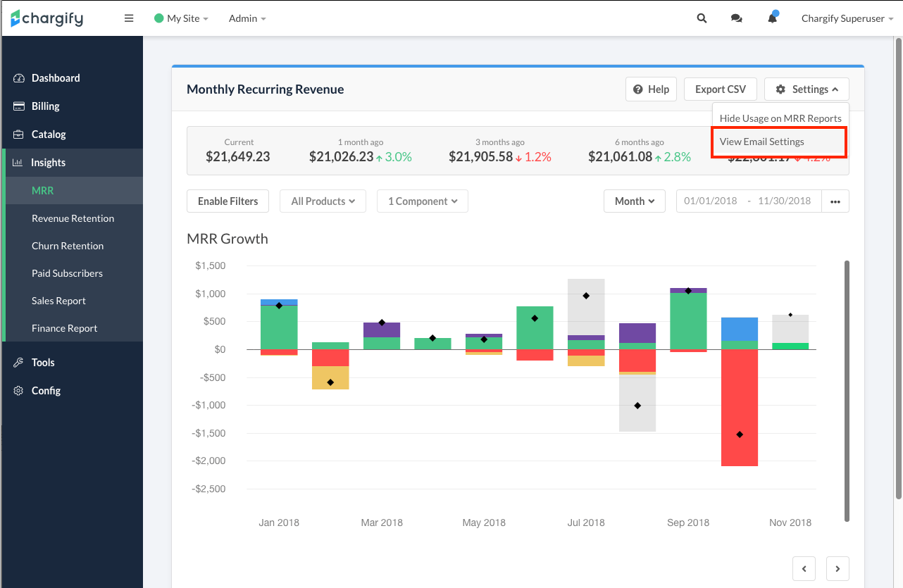Go to next chart page arrow
903x588 pixels.
click(x=837, y=568)
